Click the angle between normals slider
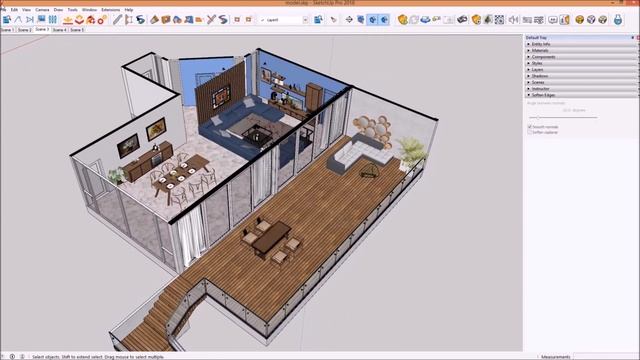This screenshot has width=640, height=360. (x=563, y=118)
